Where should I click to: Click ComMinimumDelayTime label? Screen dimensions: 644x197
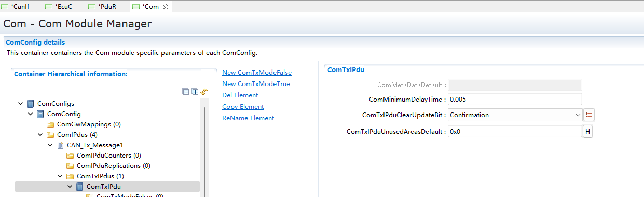coord(407,99)
